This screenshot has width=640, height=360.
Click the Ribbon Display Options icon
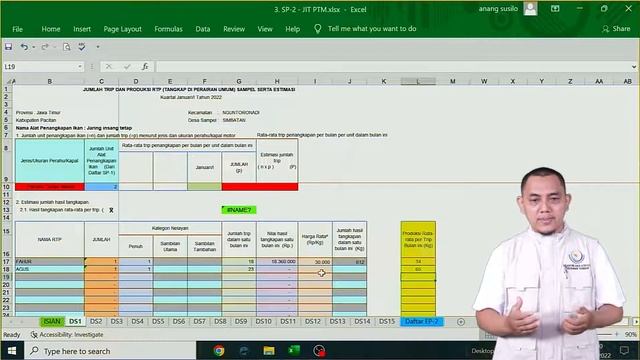coord(555,9)
